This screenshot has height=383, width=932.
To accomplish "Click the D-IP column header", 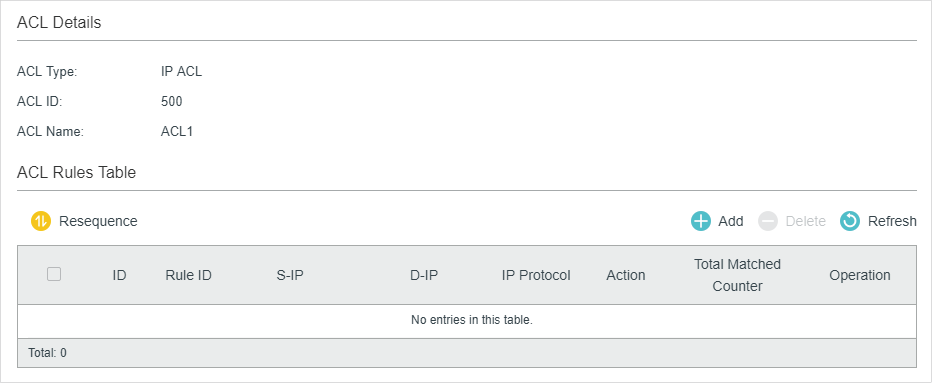I will 424,275.
